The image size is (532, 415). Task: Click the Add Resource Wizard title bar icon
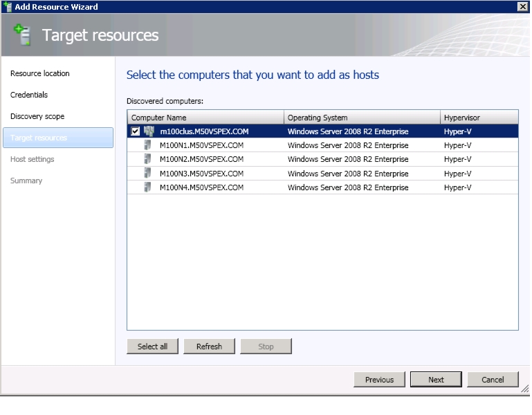click(8, 7)
